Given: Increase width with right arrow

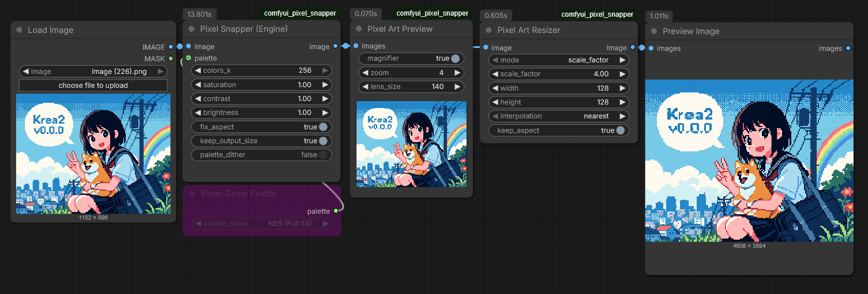Looking at the screenshot, I should 622,88.
